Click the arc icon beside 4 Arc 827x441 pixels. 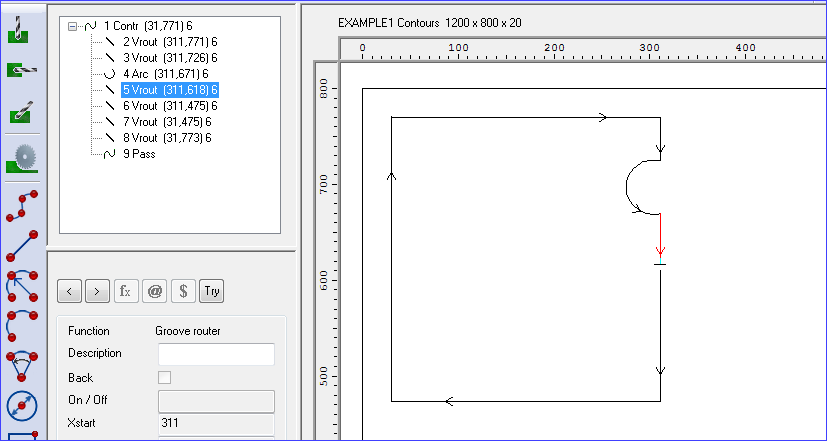[x=110, y=74]
